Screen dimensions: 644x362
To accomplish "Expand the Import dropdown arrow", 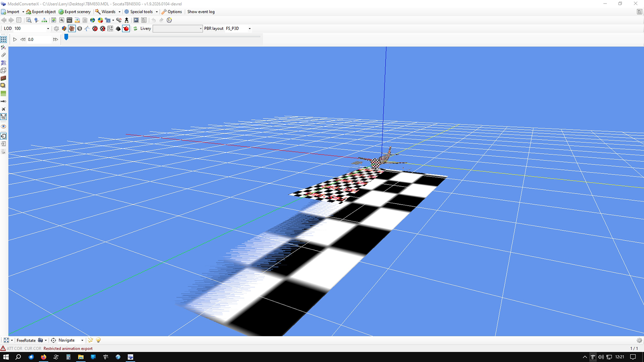I will (23, 12).
